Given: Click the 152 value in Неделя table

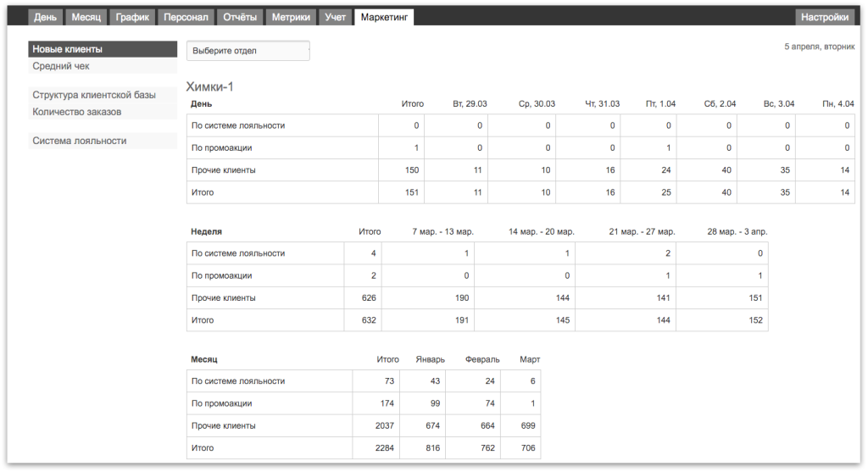Looking at the screenshot, I should (x=755, y=319).
